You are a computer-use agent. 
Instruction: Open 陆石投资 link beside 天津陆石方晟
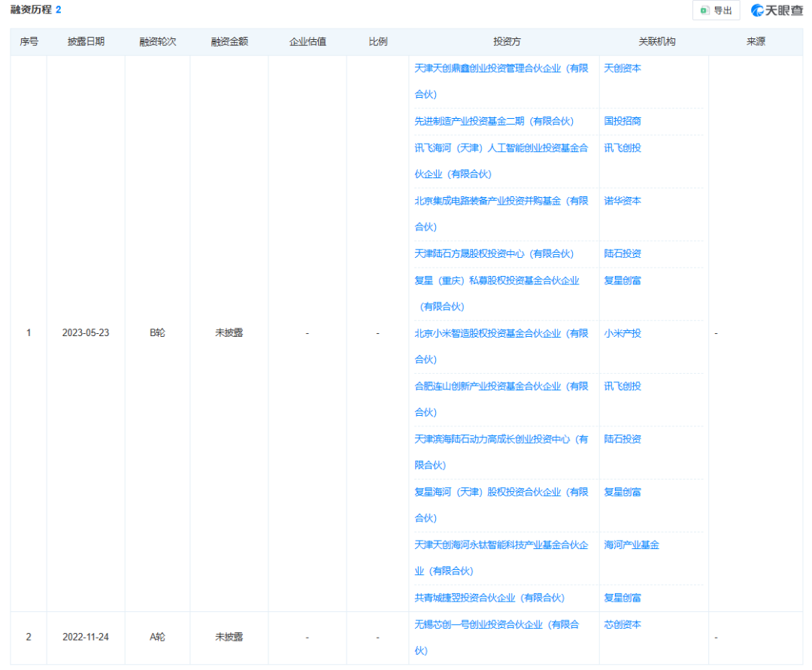[x=623, y=253]
